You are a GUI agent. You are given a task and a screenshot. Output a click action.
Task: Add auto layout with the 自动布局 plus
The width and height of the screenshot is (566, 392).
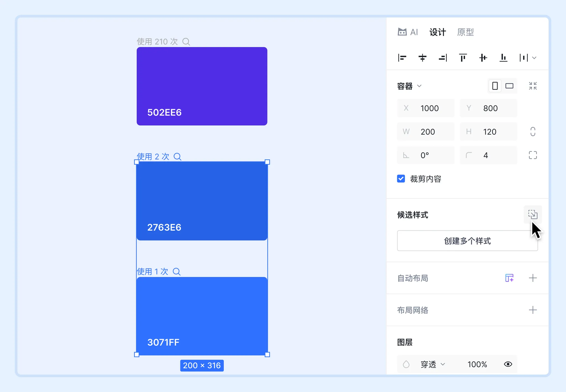click(x=533, y=278)
